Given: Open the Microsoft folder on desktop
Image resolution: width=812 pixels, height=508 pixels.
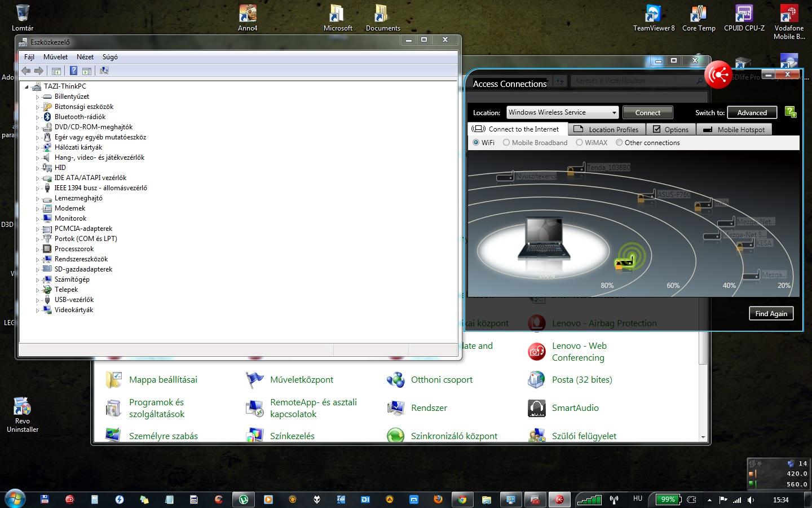Looking at the screenshot, I should (338, 17).
